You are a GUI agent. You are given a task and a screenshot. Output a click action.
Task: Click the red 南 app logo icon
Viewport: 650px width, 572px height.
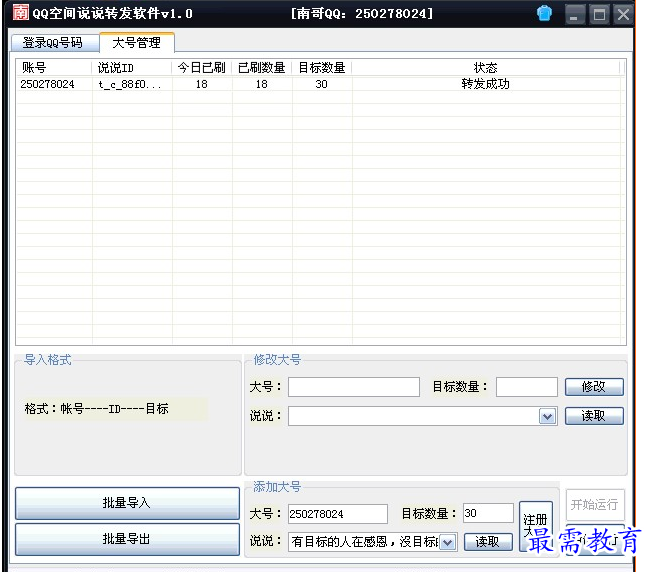coord(20,12)
